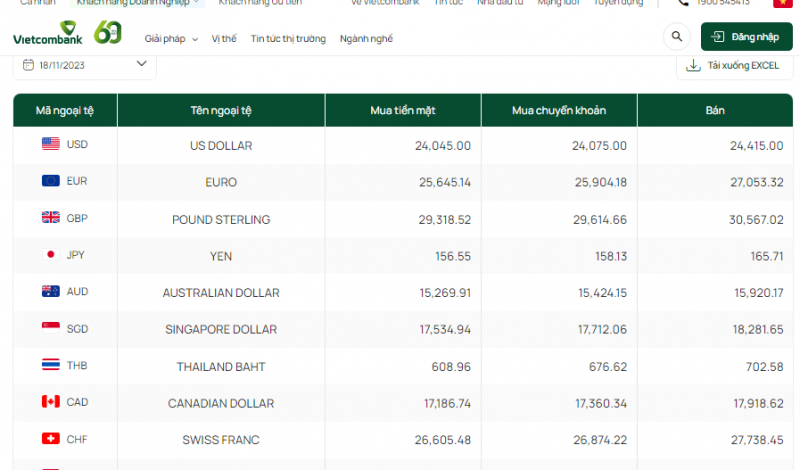Go to Ngành nghề menu
Image resolution: width=800 pixels, height=470 pixels.
click(x=366, y=39)
